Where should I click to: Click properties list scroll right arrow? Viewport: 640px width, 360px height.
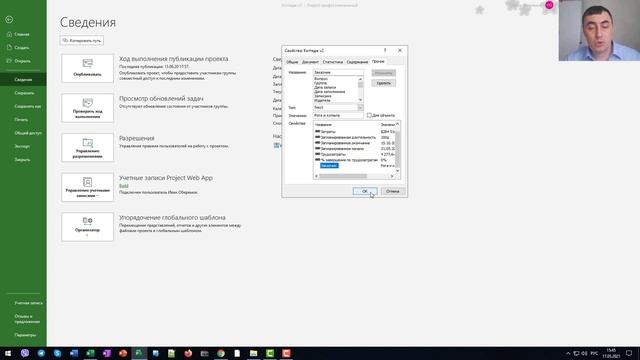(x=392, y=176)
